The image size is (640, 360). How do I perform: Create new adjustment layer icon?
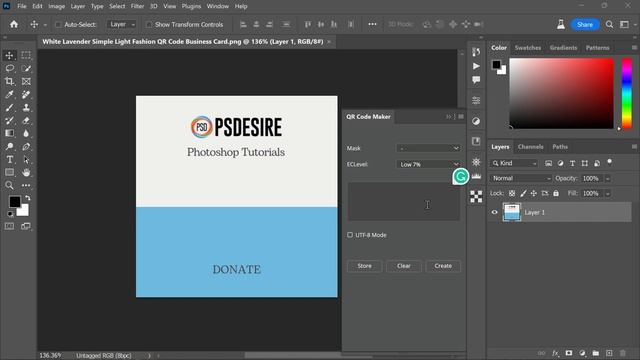coord(582,353)
